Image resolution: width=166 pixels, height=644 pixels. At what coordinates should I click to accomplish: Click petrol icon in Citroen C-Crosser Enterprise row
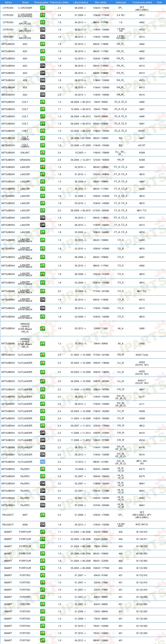(x=43, y=15)
